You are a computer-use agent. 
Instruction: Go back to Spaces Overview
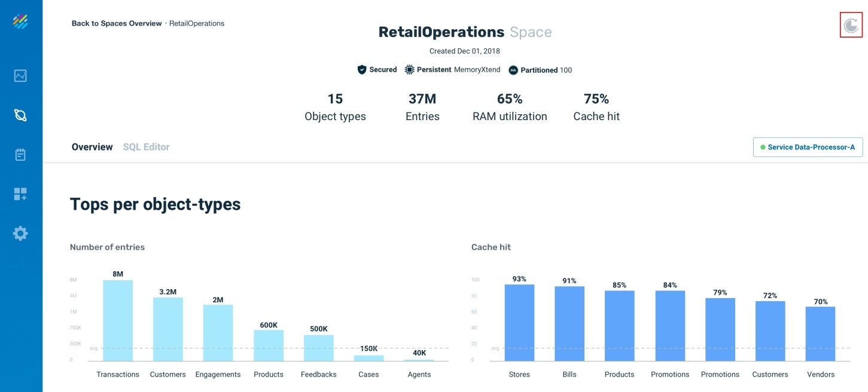[x=117, y=23]
